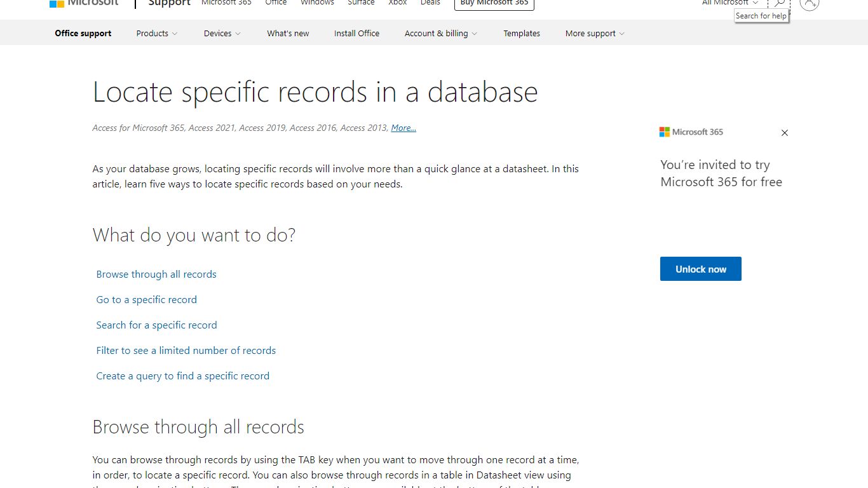Close the Microsoft 365 promo panel

tap(785, 133)
